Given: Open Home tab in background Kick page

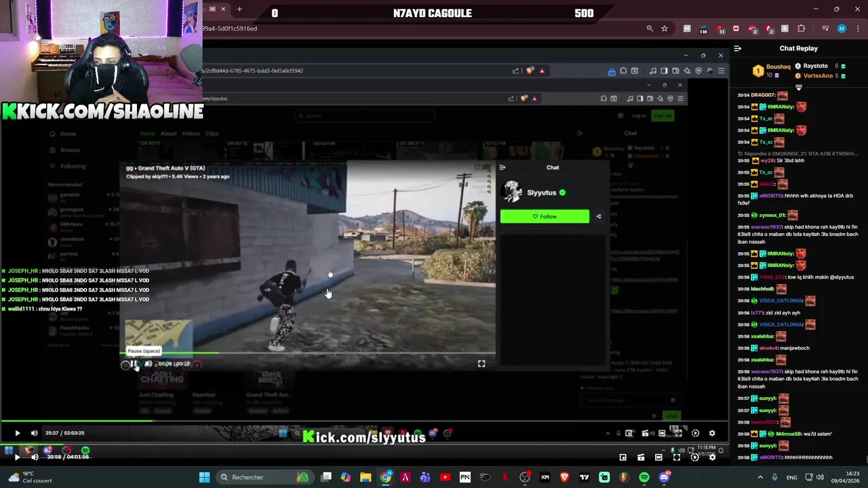Looking at the screenshot, I should point(147,134).
